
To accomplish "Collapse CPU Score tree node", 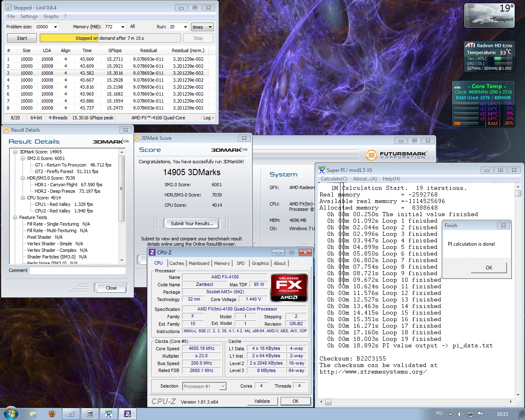I will click(x=23, y=198).
